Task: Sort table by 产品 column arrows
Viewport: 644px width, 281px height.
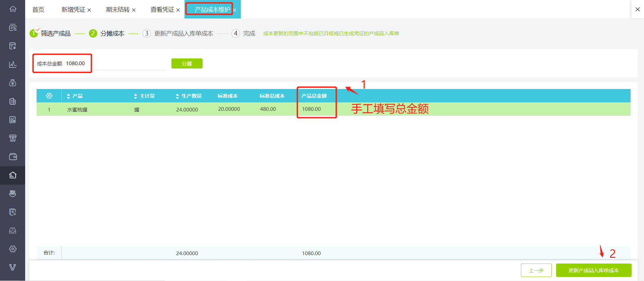Action: pyautogui.click(x=68, y=96)
